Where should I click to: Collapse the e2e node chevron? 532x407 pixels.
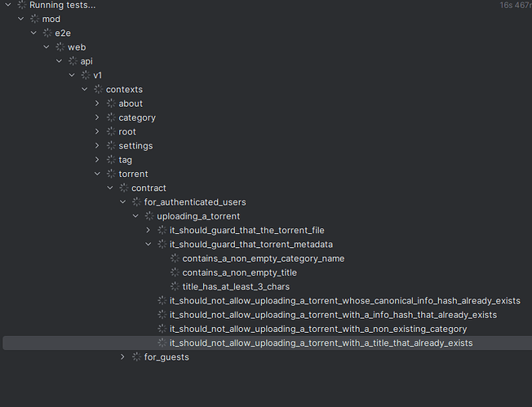pos(33,33)
